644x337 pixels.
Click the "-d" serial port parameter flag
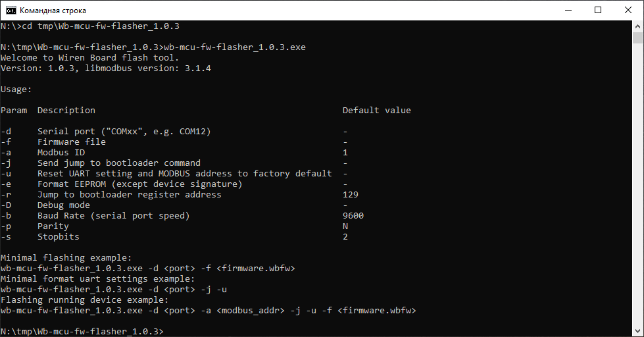click(6, 132)
